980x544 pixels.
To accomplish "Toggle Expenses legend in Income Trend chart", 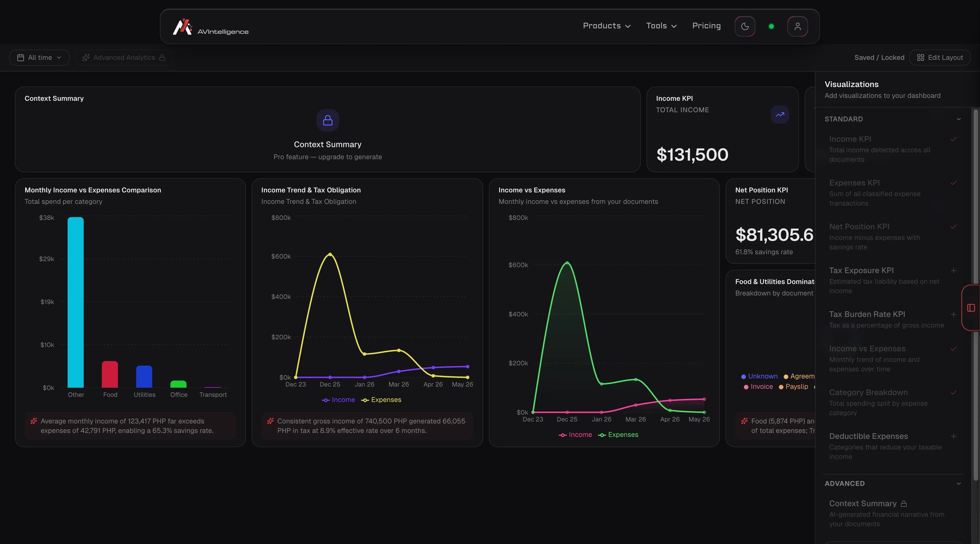I will point(381,399).
